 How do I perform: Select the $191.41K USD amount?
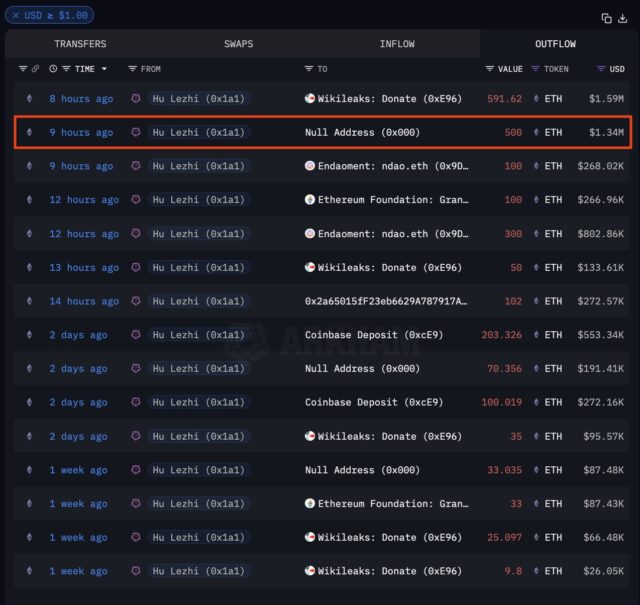pyautogui.click(x=600, y=369)
